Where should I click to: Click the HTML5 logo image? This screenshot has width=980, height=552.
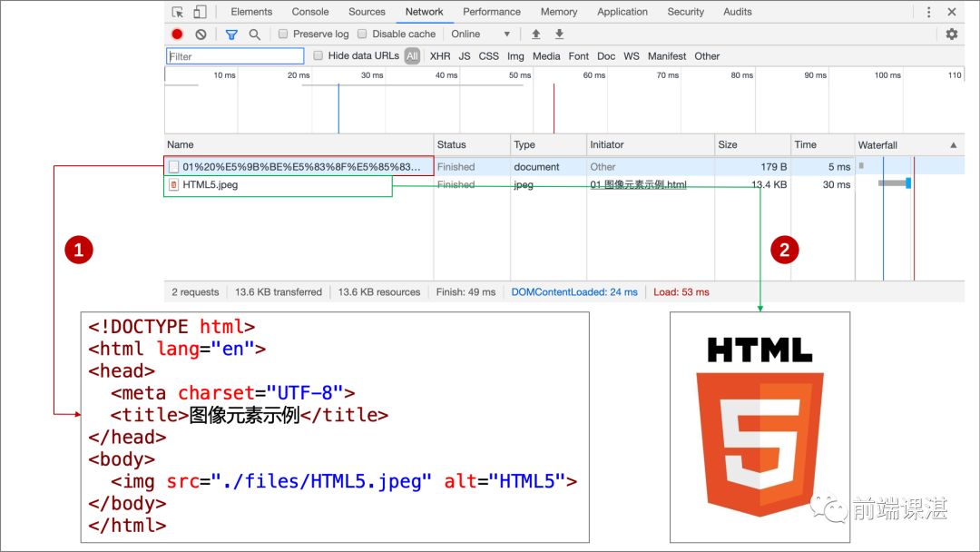pyautogui.click(x=760, y=427)
